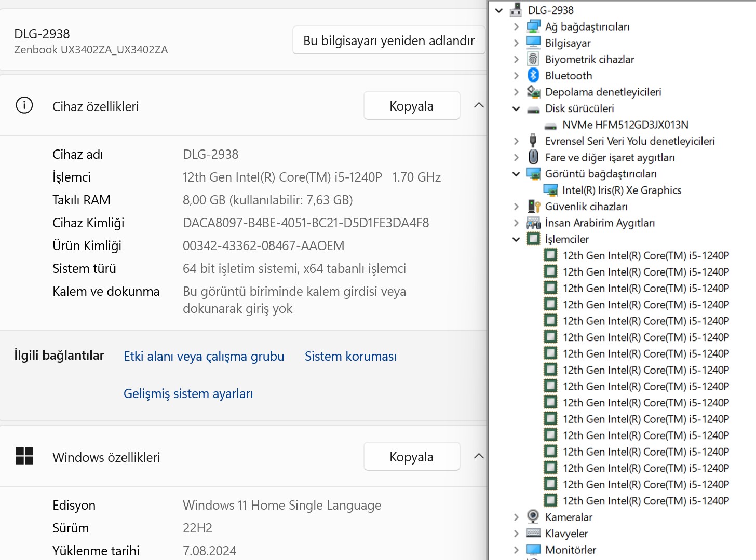Click Kopyala in Cihaz özellikleri section
756x560 pixels.
pos(412,106)
